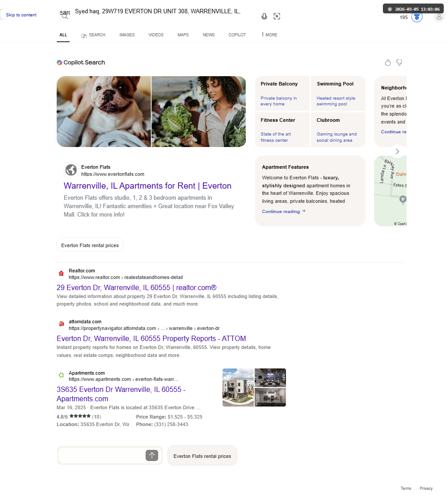
Task: Open Private Balcony feature card
Action: coord(282,93)
